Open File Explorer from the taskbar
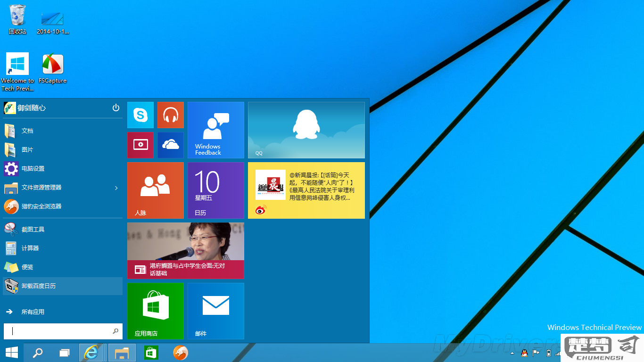The width and height of the screenshot is (644, 362). tap(122, 353)
